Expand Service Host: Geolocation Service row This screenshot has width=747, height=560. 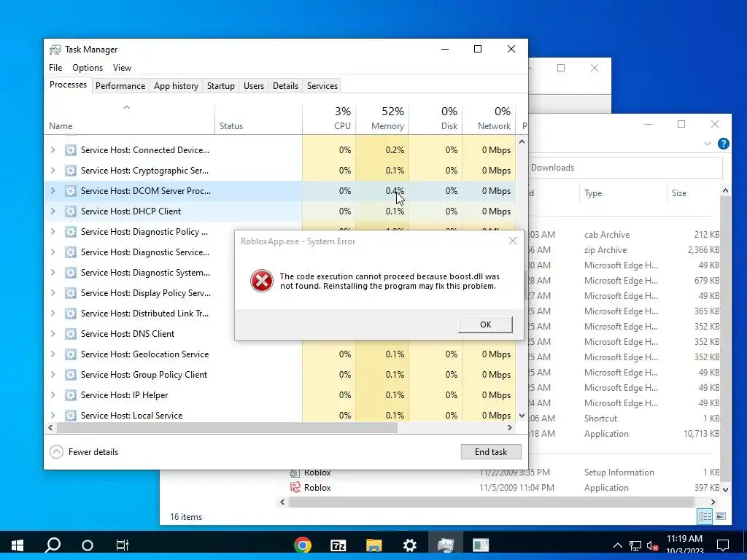click(x=53, y=354)
